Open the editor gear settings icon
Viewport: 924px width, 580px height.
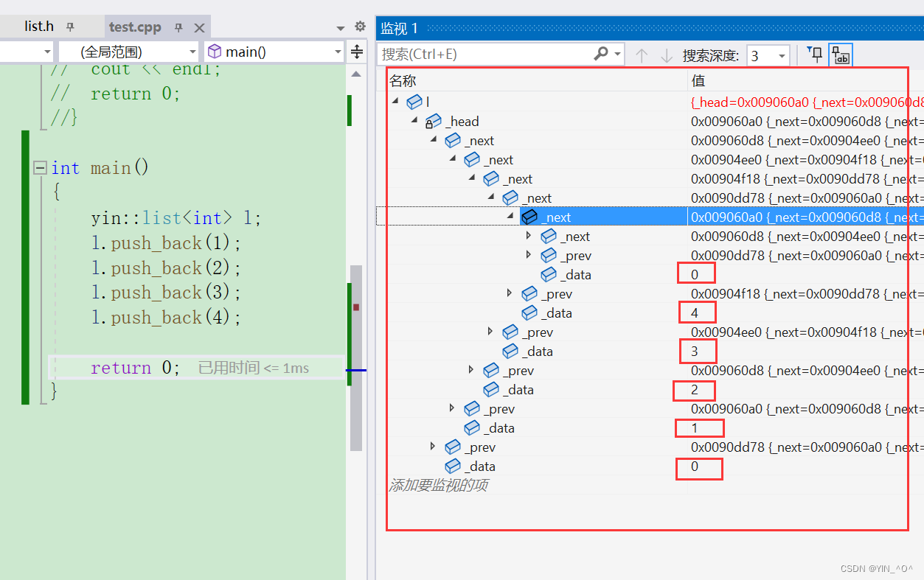click(x=360, y=27)
